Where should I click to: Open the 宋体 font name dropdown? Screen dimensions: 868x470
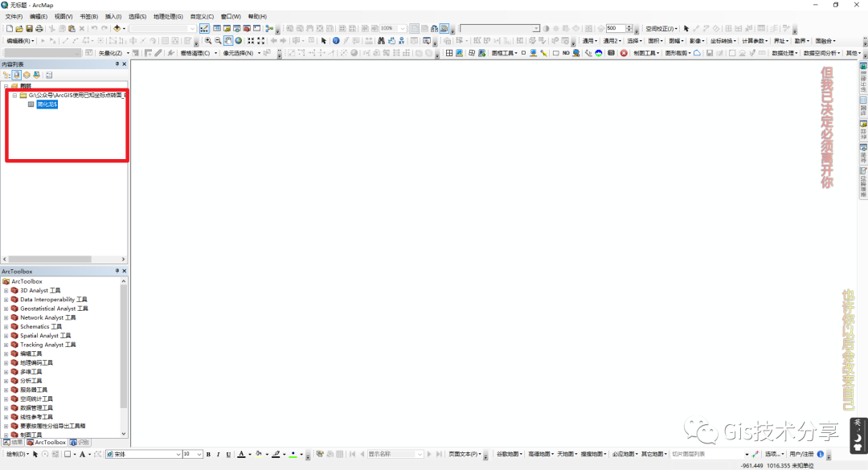coord(178,455)
